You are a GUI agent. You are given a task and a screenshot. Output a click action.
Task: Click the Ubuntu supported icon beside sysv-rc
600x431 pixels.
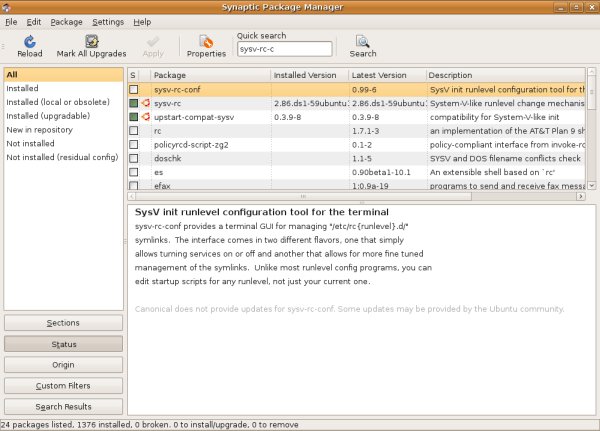coord(145,103)
